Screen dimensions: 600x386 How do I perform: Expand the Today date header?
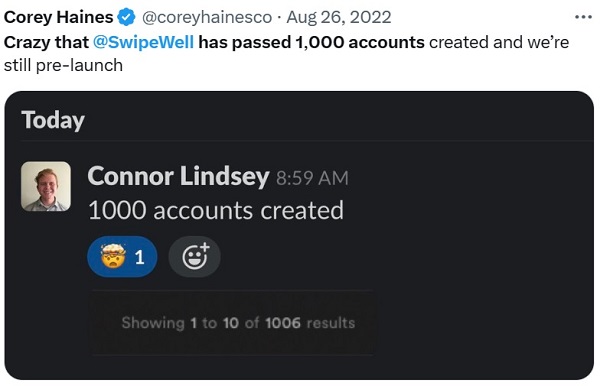tap(53, 121)
